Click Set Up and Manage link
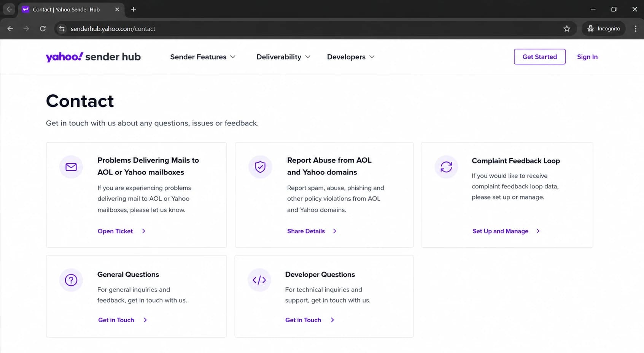Screen dimensions: 644x353 tap(500, 231)
